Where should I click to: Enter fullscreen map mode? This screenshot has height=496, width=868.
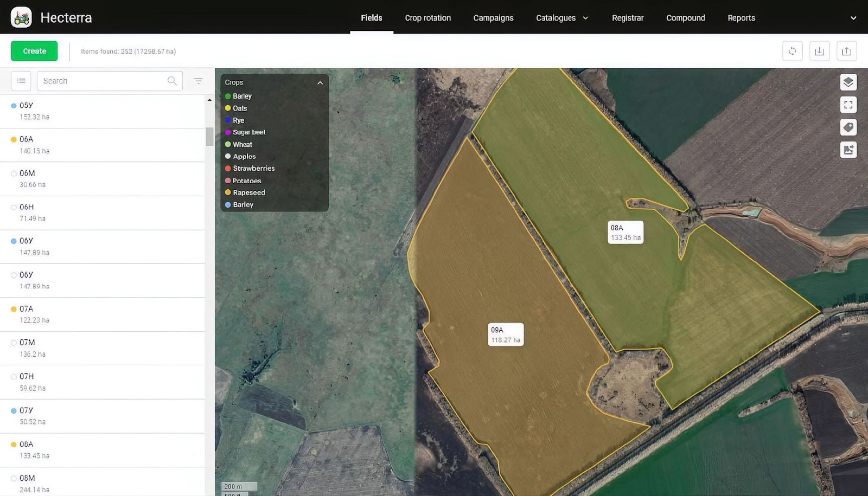pyautogui.click(x=848, y=105)
